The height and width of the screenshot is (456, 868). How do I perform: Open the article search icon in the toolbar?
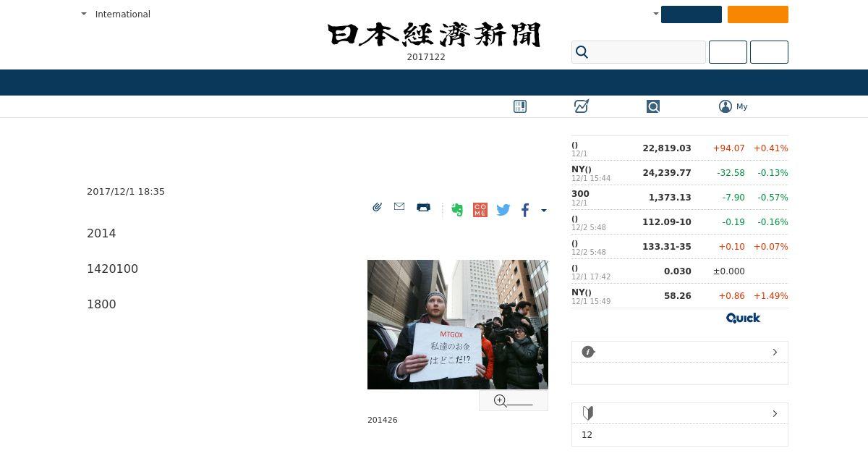[653, 106]
